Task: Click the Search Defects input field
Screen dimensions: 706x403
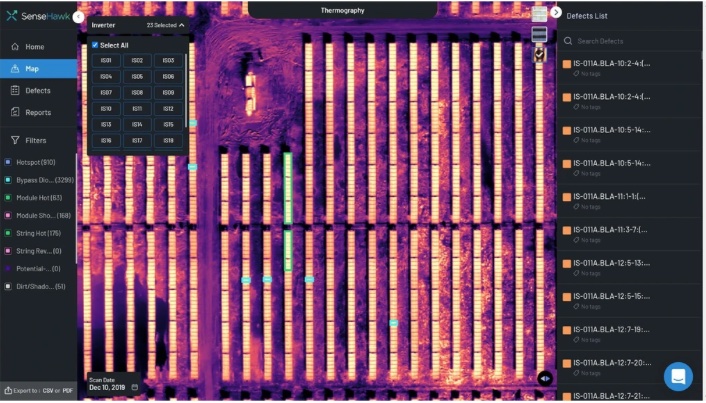Action: [x=630, y=41]
